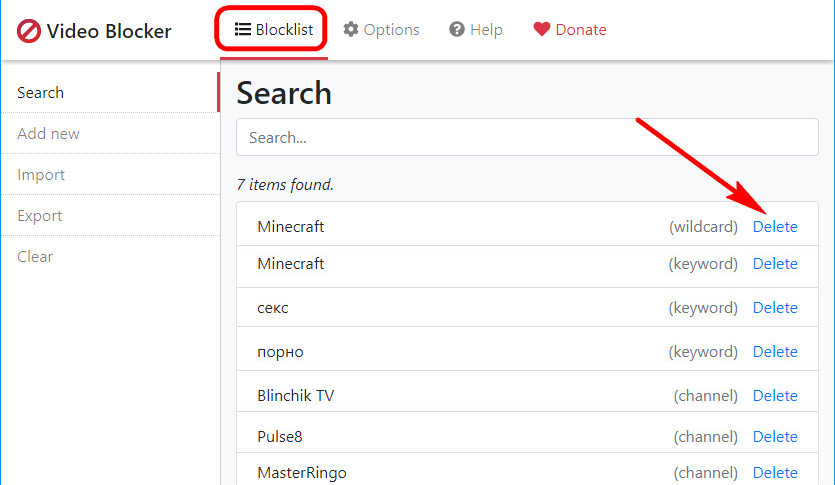Delete the Minecraft keyword entry
835x485 pixels.
click(775, 264)
